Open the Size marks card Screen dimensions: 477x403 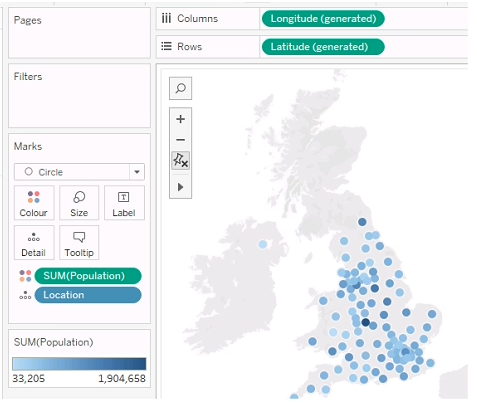point(79,203)
